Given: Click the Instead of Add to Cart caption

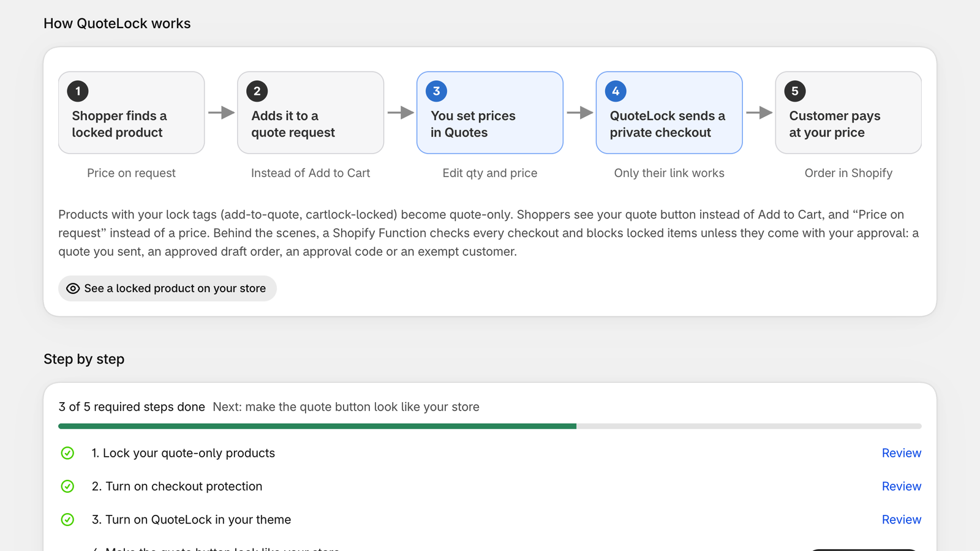Looking at the screenshot, I should click(x=311, y=173).
